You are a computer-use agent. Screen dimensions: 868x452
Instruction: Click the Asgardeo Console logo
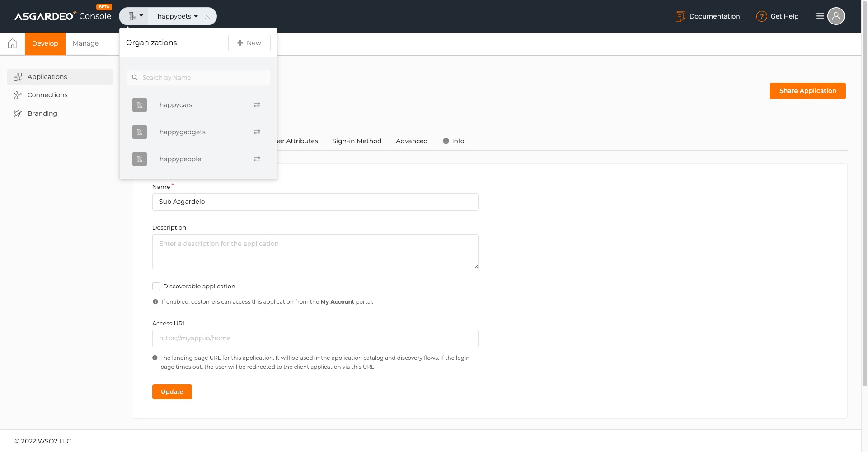tap(63, 16)
